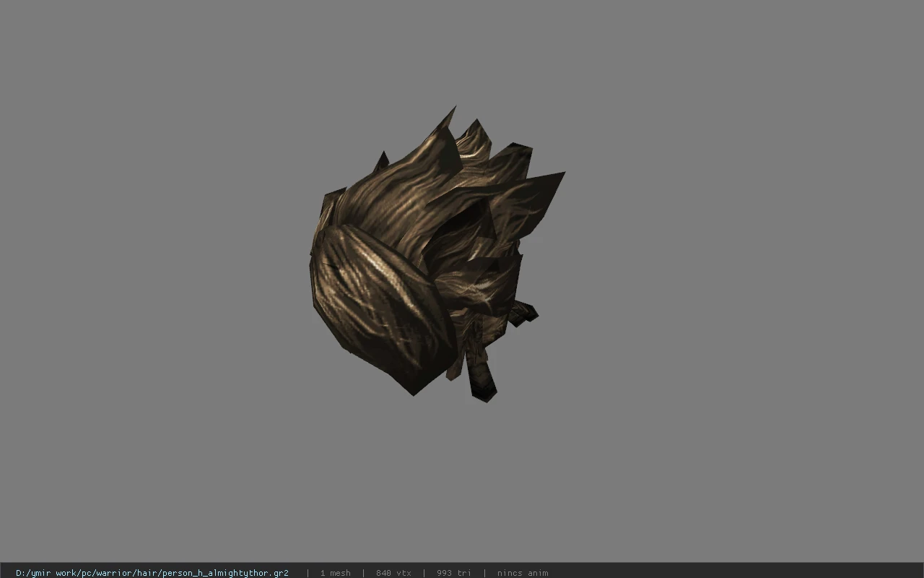The height and width of the screenshot is (578, 924).
Task: Click the person_h_almightythor.gr2 file path
Action: (152, 573)
